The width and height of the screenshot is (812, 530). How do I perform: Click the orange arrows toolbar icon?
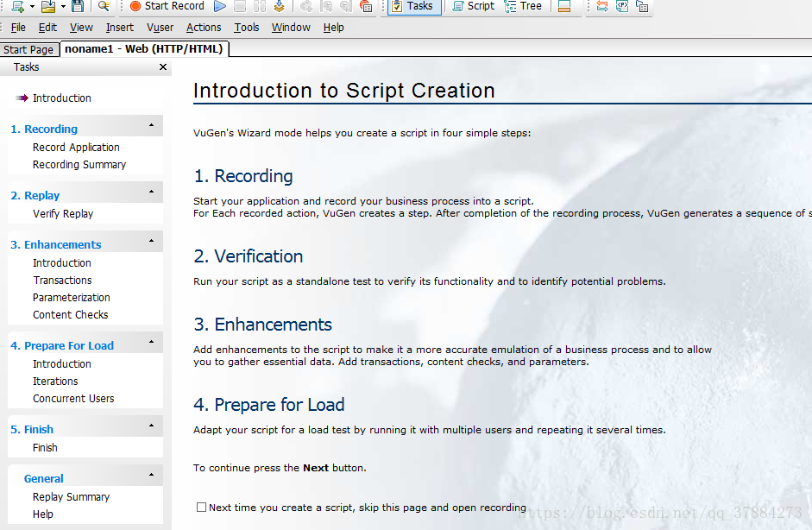[x=601, y=6]
